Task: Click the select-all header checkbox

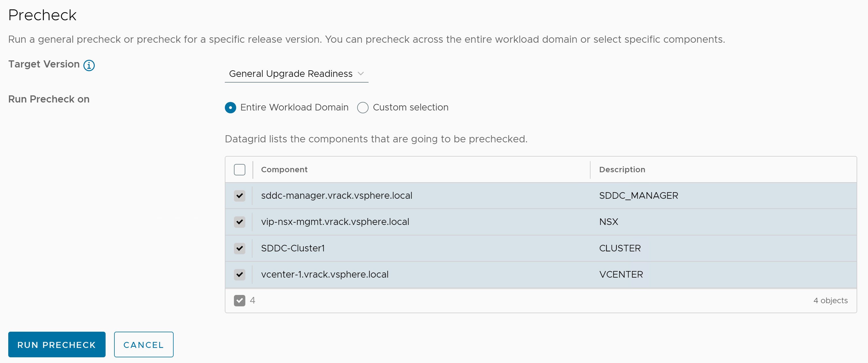Action: [x=240, y=169]
